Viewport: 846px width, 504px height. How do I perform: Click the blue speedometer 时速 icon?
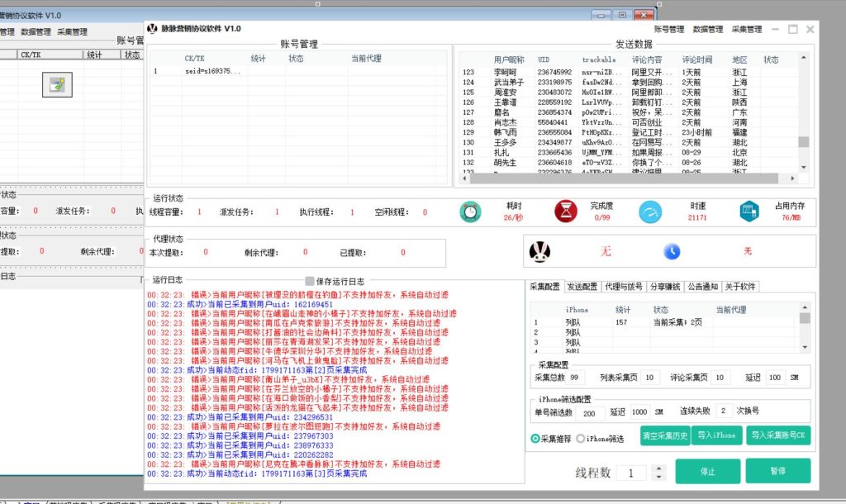(x=651, y=211)
